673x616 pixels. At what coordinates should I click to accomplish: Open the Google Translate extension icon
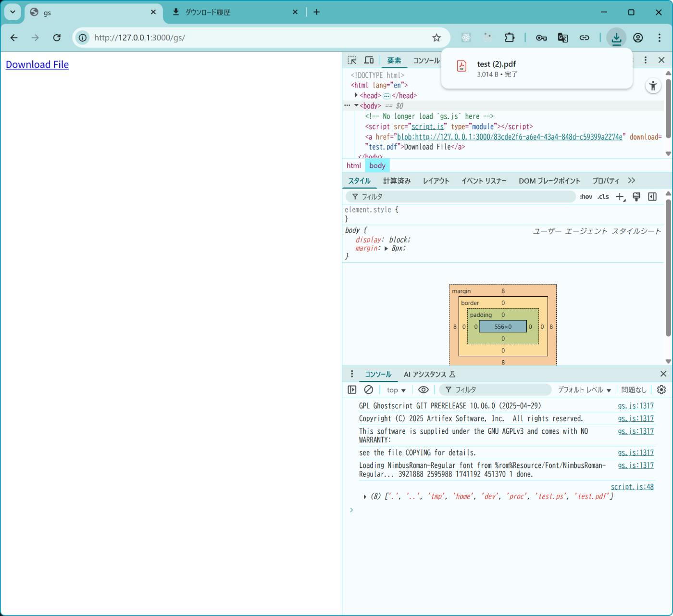563,38
